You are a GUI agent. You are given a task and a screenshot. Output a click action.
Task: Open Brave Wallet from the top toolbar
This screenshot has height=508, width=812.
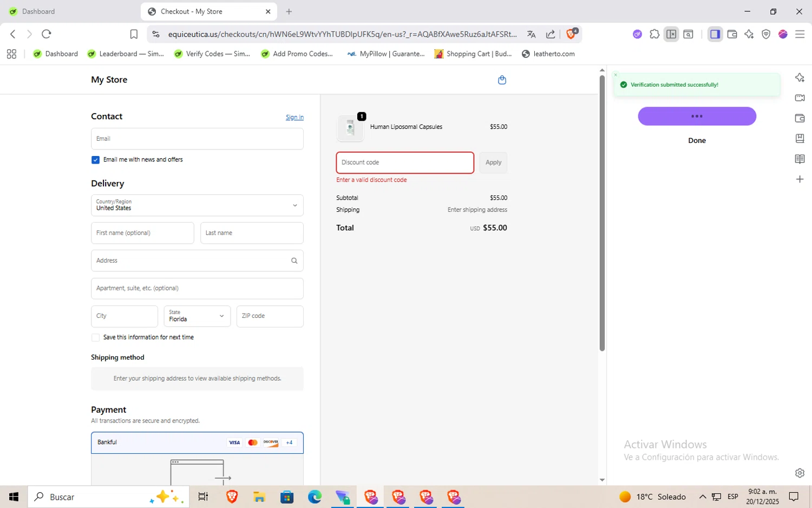732,34
